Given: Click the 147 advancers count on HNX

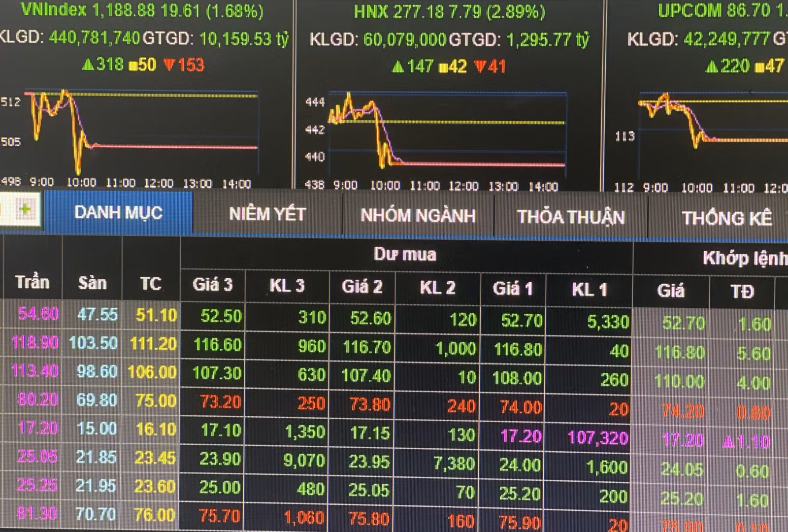Looking at the screenshot, I should click(420, 66).
